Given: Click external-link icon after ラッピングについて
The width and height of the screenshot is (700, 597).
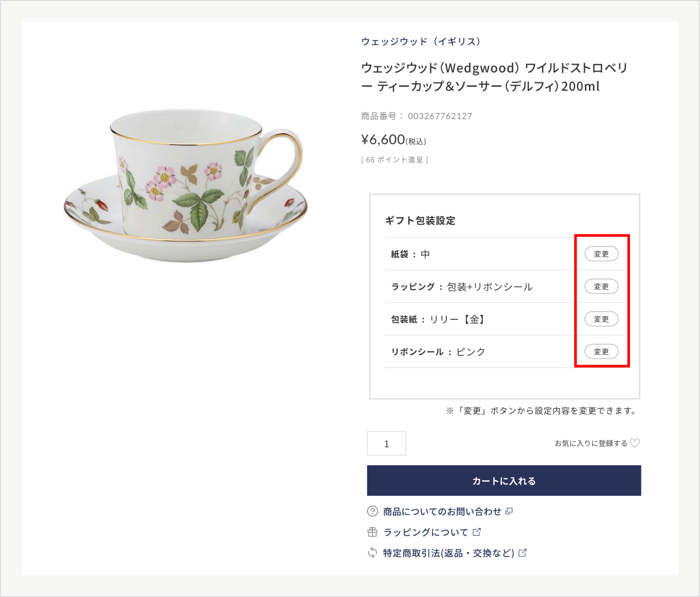Looking at the screenshot, I should (476, 532).
